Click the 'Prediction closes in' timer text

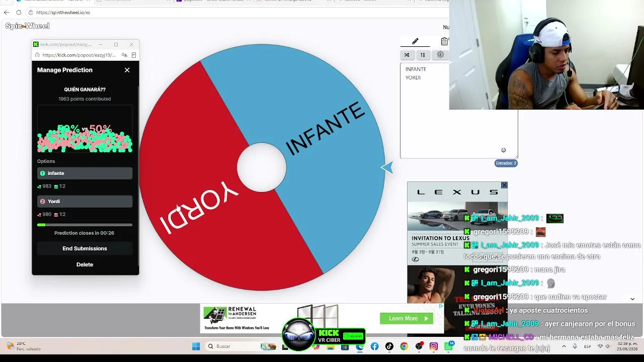tap(84, 233)
